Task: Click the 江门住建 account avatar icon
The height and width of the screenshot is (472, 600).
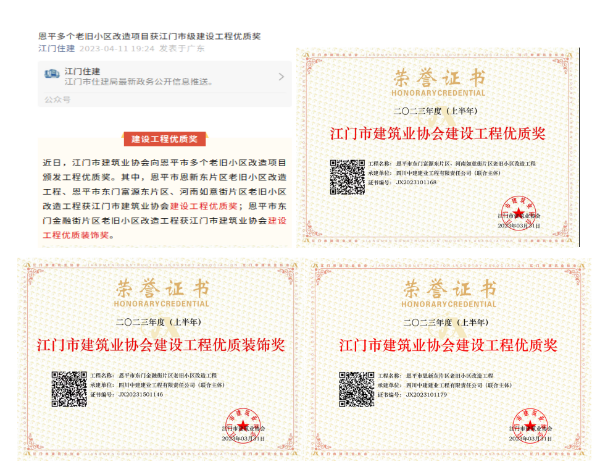Action: click(x=52, y=74)
